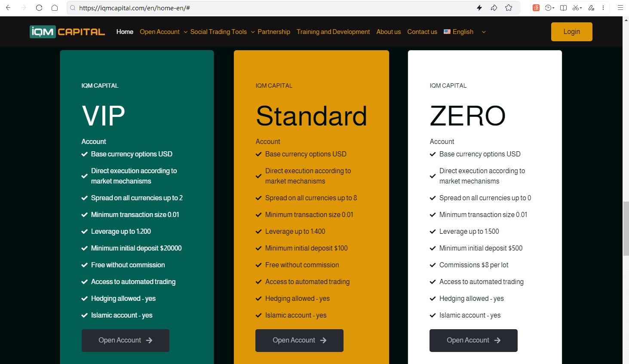Screen dimensions: 629x364
Task: Click Standard 'Hedging allowed - yes' text
Action: [x=298, y=298]
